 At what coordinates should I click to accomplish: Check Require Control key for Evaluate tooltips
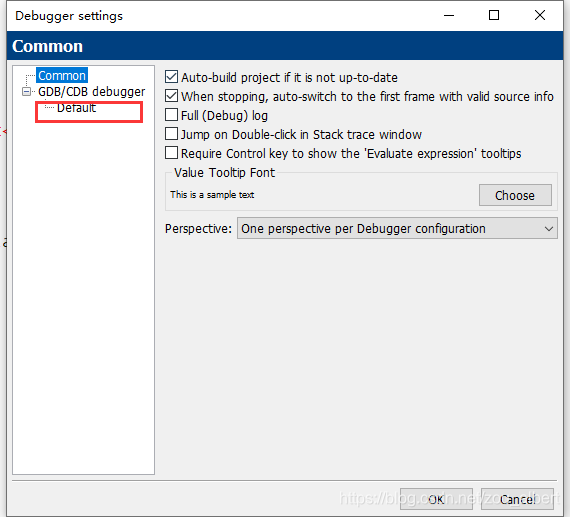tap(171, 153)
